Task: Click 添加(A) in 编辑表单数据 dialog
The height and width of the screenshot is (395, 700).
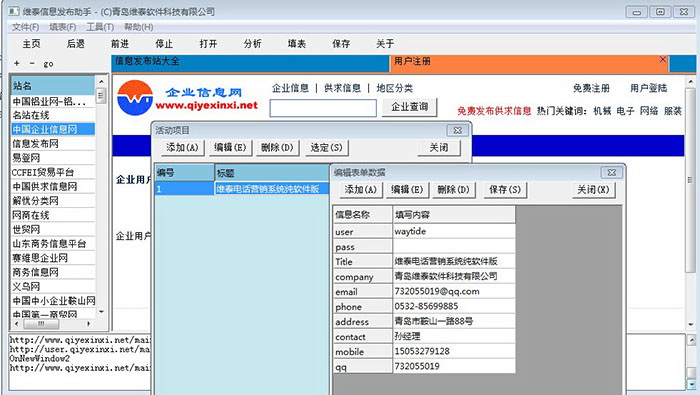Action: tap(360, 190)
